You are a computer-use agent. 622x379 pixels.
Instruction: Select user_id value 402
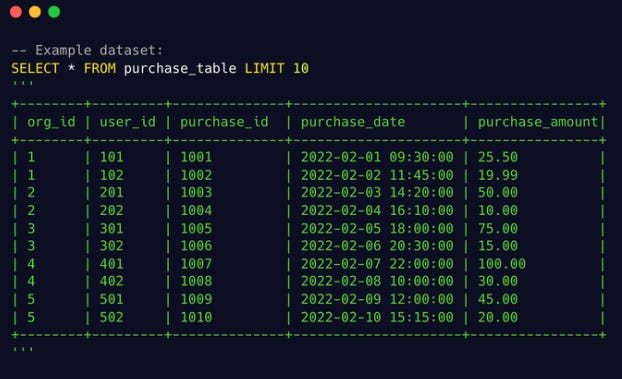tap(111, 281)
